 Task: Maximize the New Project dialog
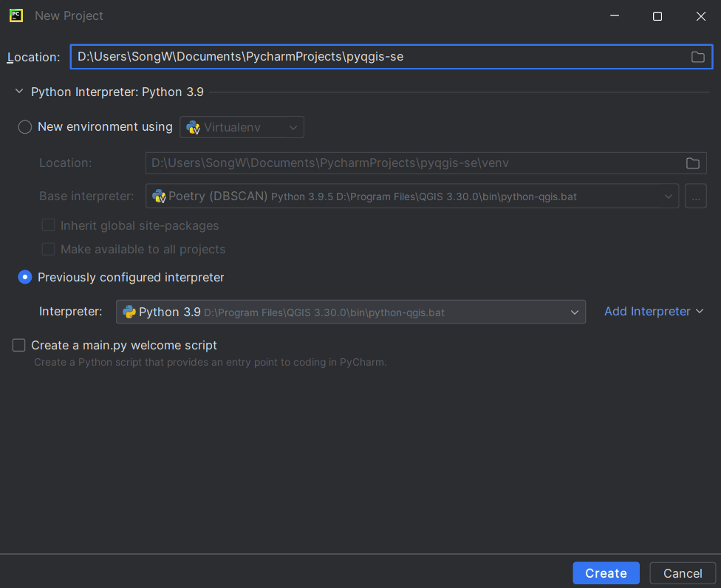coord(657,16)
